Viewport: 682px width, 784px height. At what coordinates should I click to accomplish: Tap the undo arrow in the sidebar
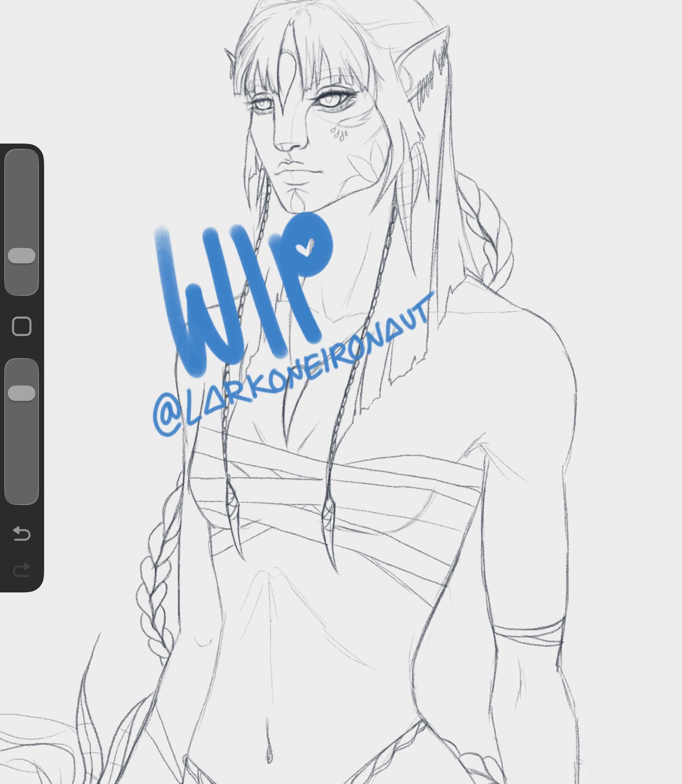21,534
